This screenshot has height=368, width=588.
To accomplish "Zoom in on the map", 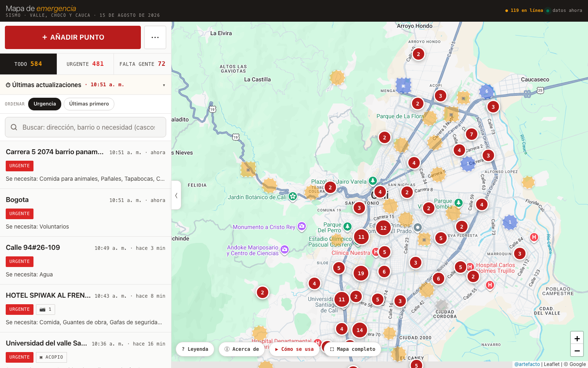I will [x=577, y=338].
